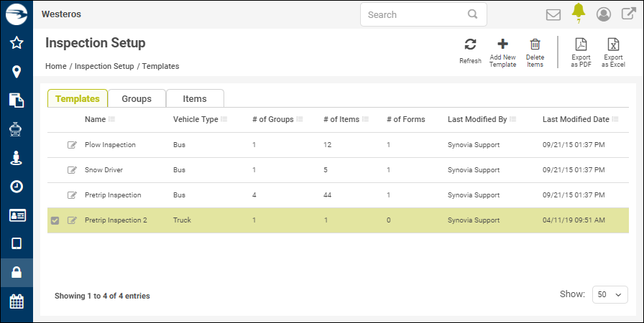Screen dimensions: 644x323
Task: Switch to the Groups tab
Action: click(x=137, y=98)
